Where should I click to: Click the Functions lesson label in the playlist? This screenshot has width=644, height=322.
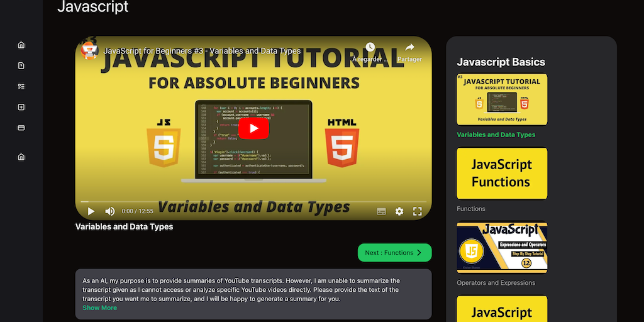coord(470,209)
